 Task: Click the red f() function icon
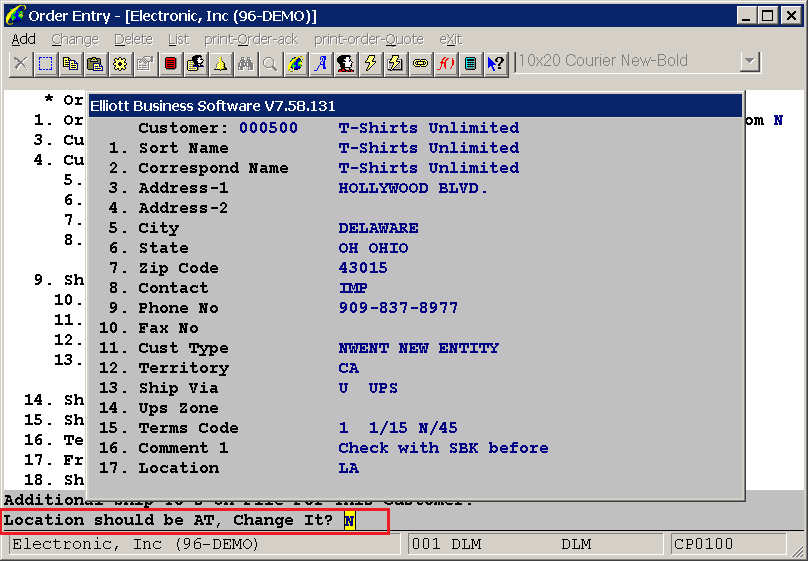coord(445,64)
